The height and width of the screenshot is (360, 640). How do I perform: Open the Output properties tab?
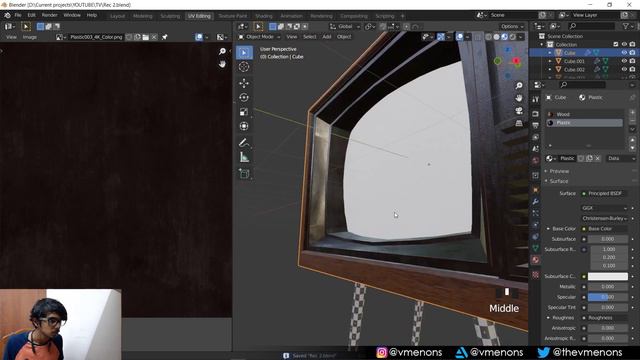click(x=536, y=125)
